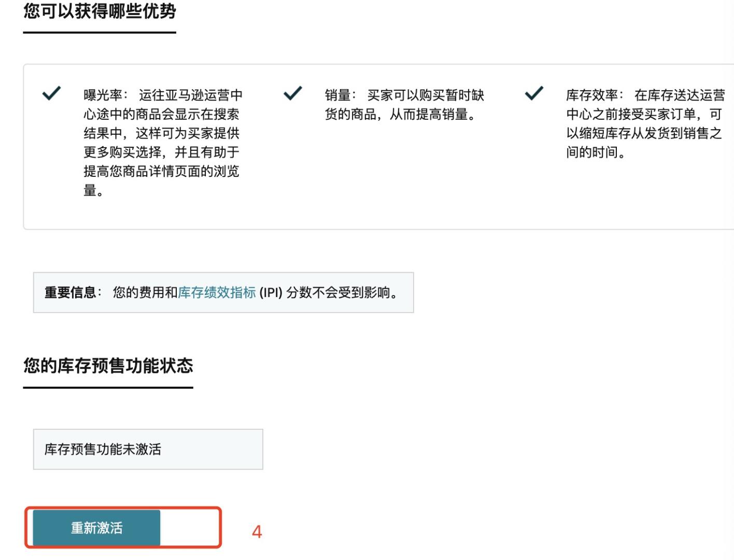Click the 重新激活 button
The height and width of the screenshot is (560, 734).
coord(96,528)
